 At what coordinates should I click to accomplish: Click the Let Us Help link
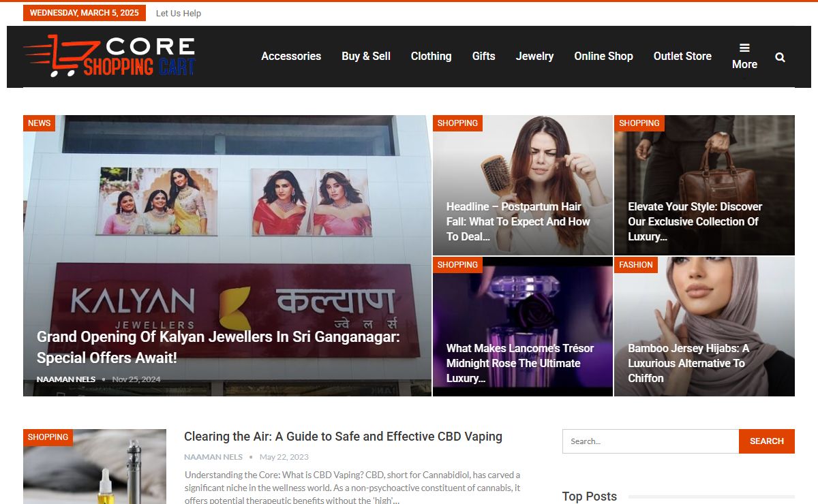click(x=179, y=13)
